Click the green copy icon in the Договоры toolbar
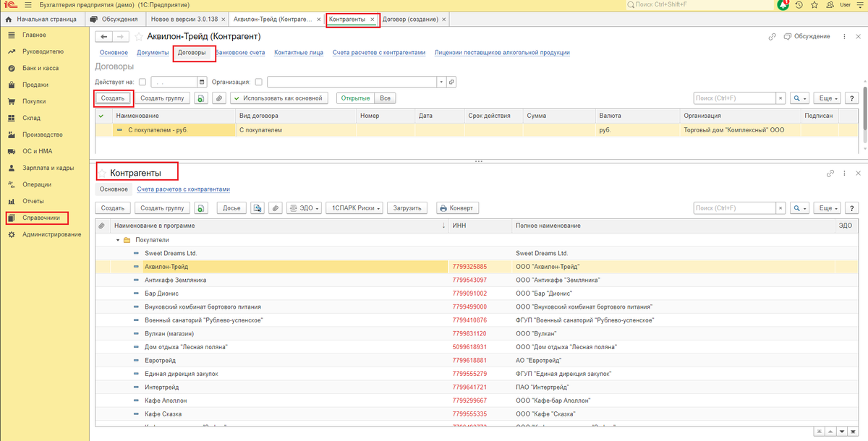Viewport: 868px width, 441px height. tap(200, 98)
